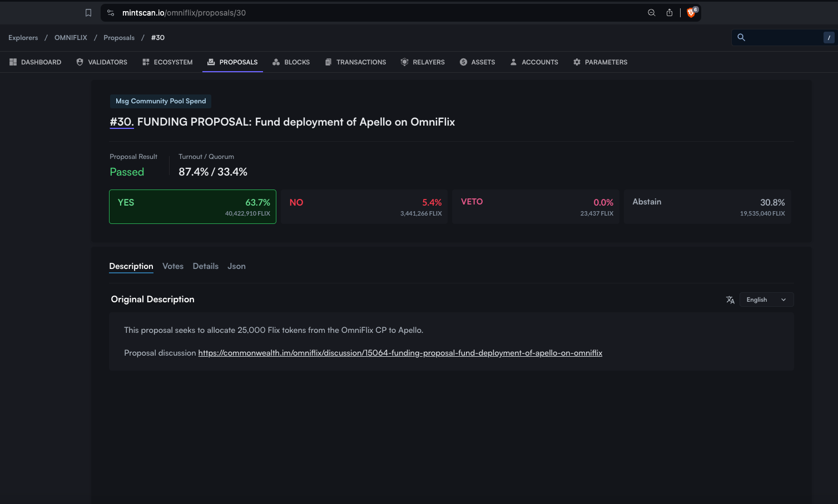Click the Relayers icon
Image resolution: width=838 pixels, height=504 pixels.
coord(405,62)
